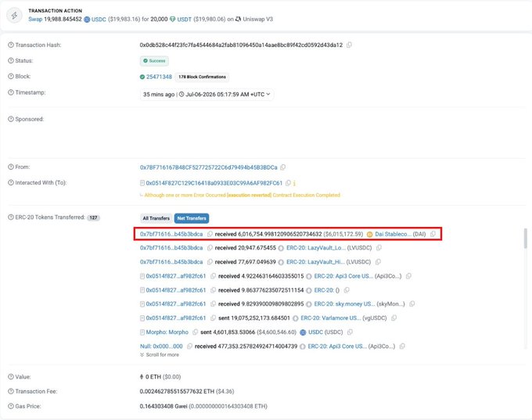Click help icon next to Timestamp label
The width and height of the screenshot is (532, 420).
coord(11,92)
